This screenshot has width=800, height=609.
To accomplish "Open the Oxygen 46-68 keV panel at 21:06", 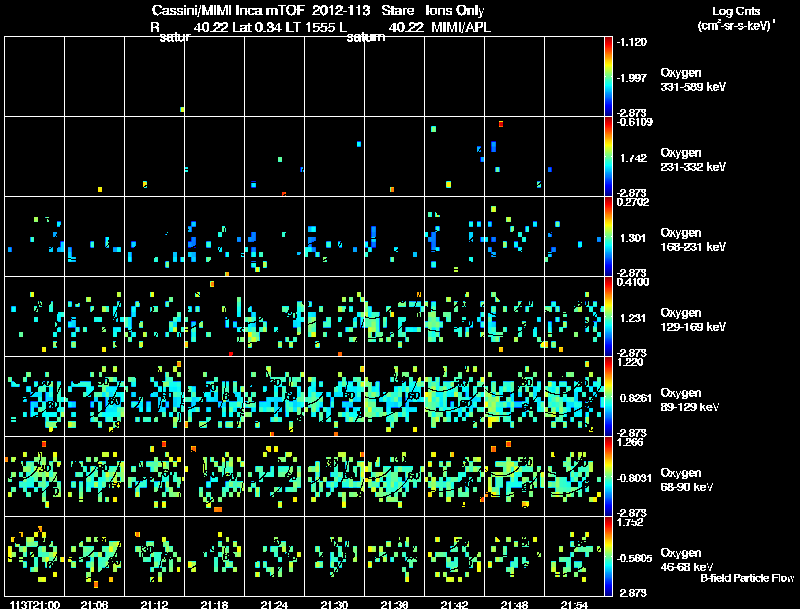I will pyautogui.click(x=94, y=557).
